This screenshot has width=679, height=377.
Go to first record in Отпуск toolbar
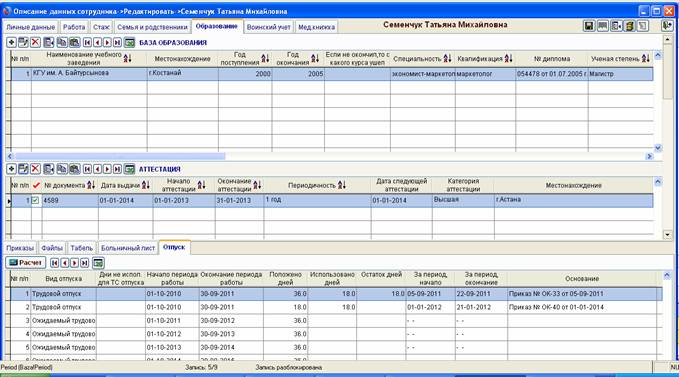tap(55, 263)
